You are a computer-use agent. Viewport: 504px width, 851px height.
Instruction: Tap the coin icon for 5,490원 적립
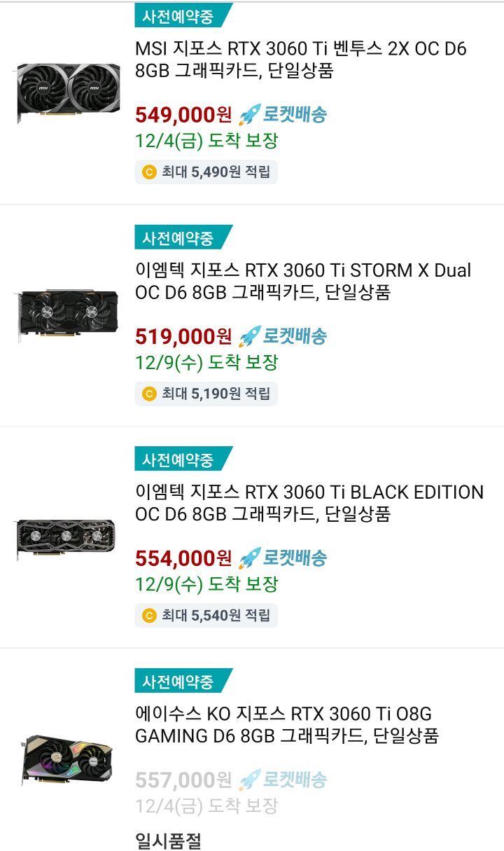pos(149,172)
